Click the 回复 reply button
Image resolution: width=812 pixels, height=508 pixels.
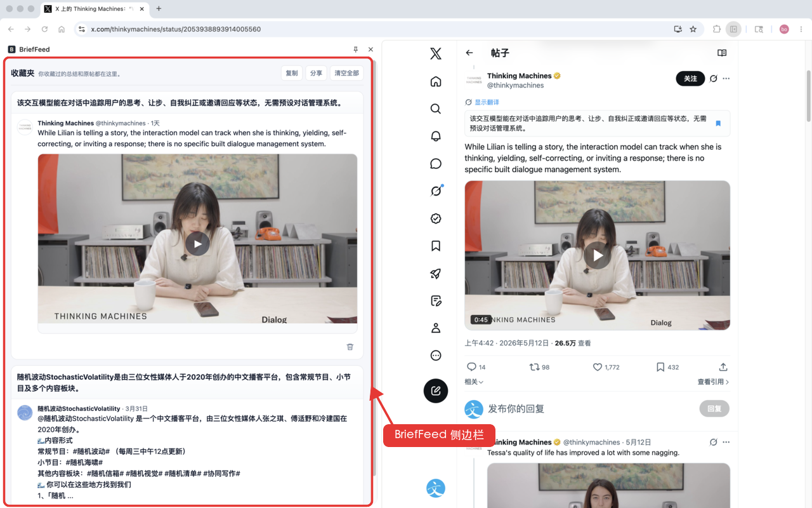pos(714,409)
